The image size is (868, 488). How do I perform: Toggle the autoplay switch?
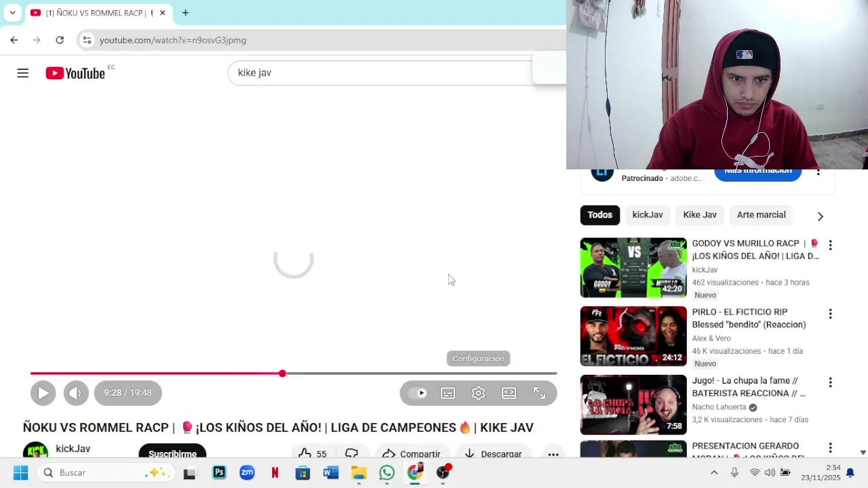(x=418, y=393)
